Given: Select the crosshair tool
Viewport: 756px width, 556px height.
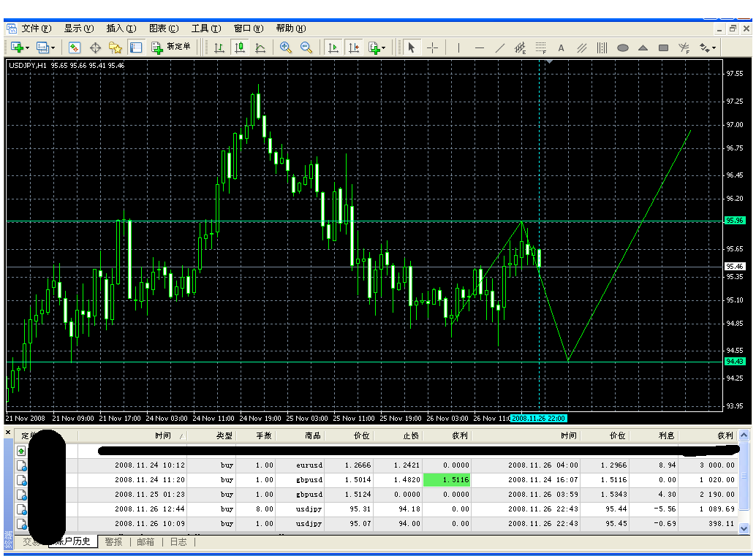Looking at the screenshot, I should click(433, 47).
